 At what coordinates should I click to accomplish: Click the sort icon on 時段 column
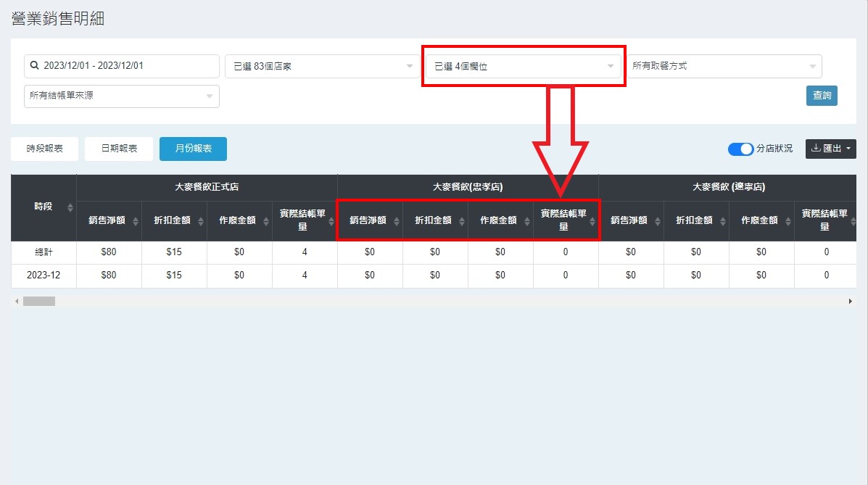click(x=70, y=208)
